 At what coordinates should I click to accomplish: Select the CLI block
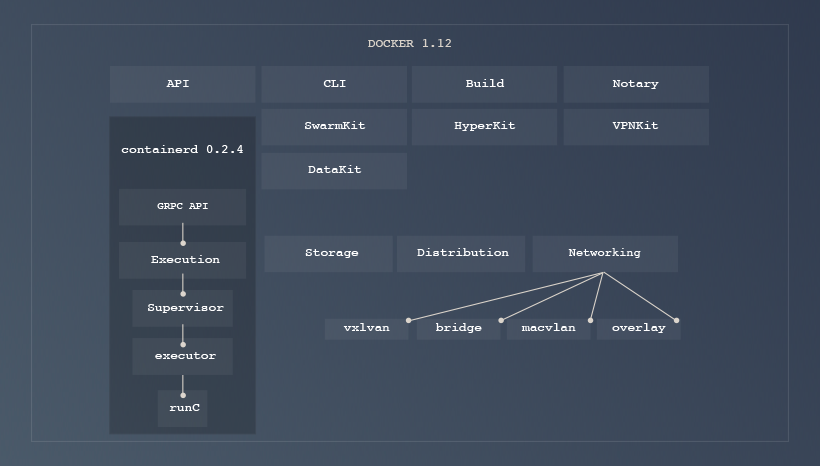tap(334, 84)
